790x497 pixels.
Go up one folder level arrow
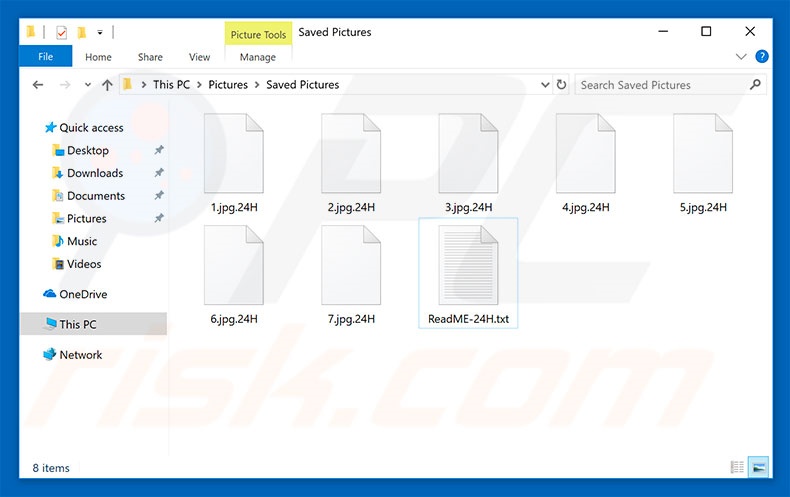(x=107, y=85)
